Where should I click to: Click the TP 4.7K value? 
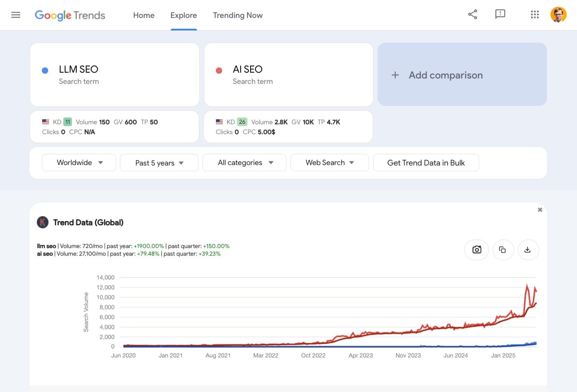coord(334,122)
